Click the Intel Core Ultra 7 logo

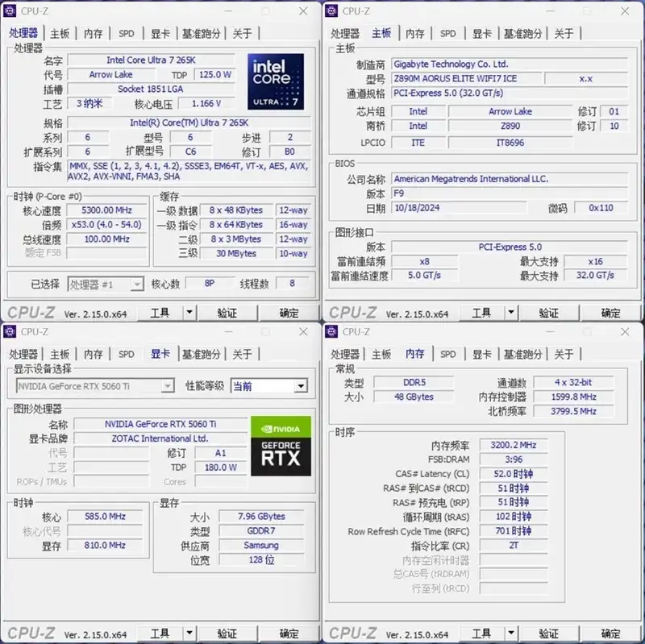click(276, 82)
